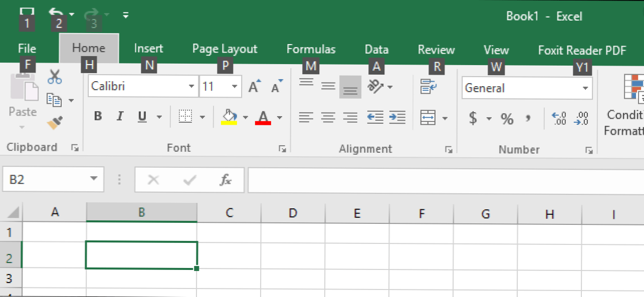Toggle Underline formatting
The image size is (644, 297).
click(141, 116)
